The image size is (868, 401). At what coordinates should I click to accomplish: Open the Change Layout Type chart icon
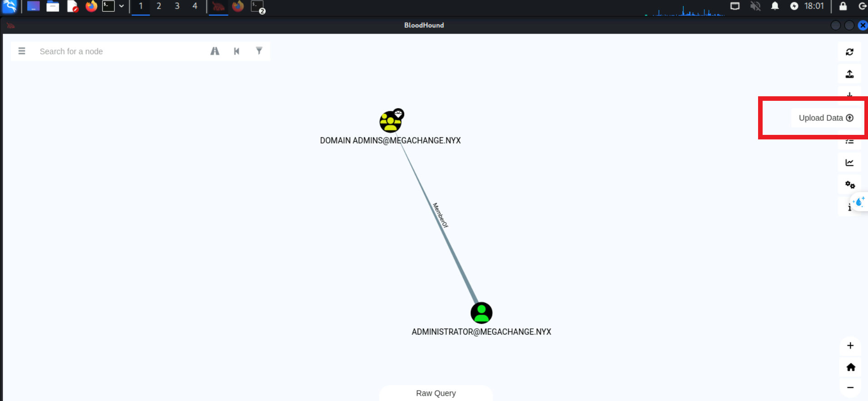(x=849, y=163)
